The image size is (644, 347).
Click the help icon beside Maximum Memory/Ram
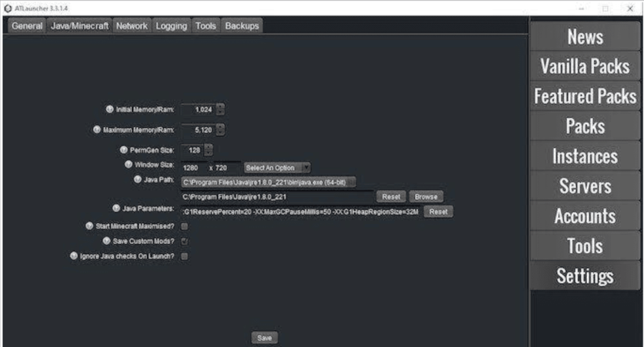[96, 130]
